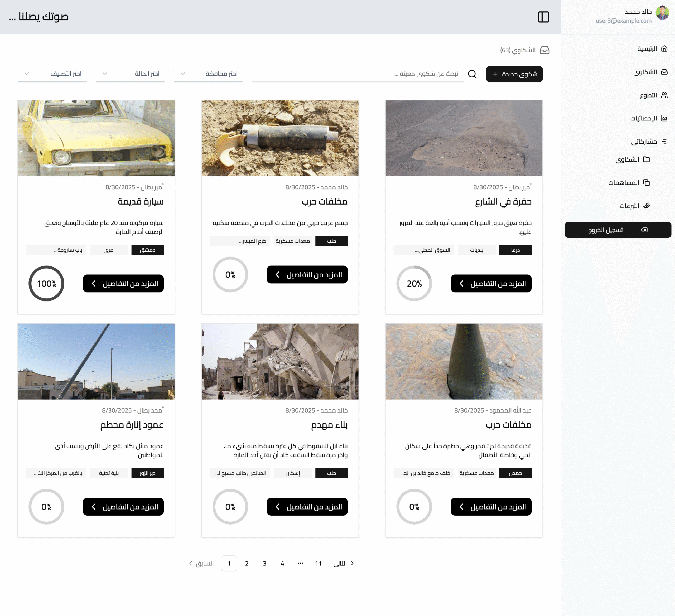Click the complaint search input field
The image size is (675, 616).
click(x=357, y=74)
